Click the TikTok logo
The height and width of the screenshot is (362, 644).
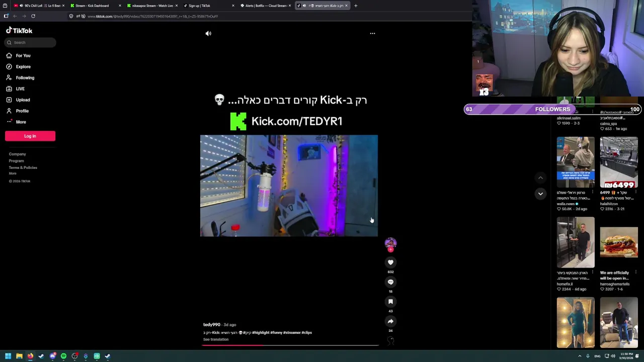click(x=19, y=30)
